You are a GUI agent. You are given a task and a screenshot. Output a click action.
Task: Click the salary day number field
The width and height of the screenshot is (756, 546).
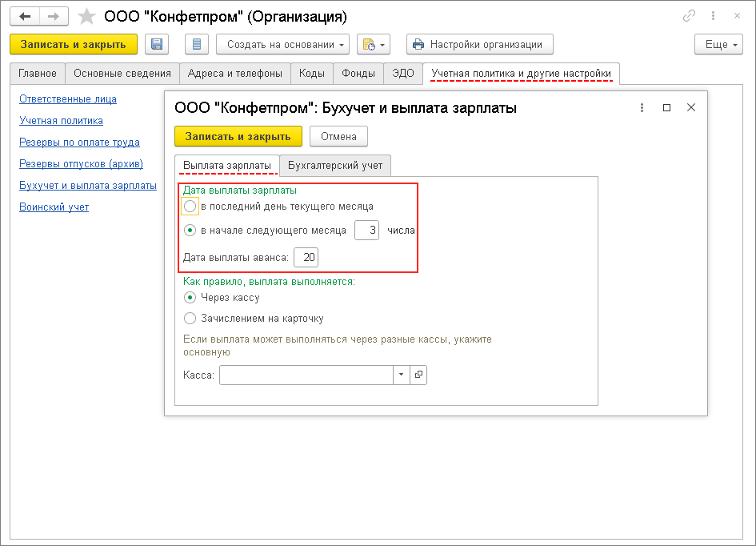point(366,230)
